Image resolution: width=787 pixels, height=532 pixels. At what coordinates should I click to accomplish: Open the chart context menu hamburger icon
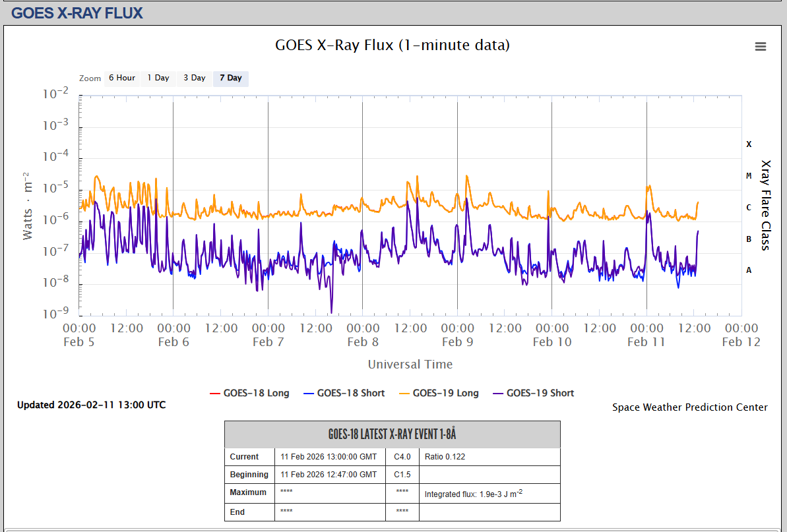[x=760, y=46]
